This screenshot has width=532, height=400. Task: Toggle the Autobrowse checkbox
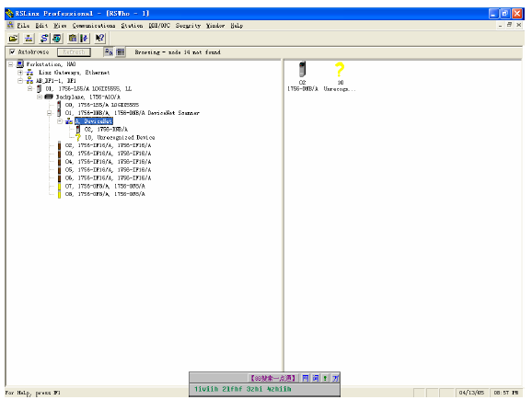tap(13, 51)
